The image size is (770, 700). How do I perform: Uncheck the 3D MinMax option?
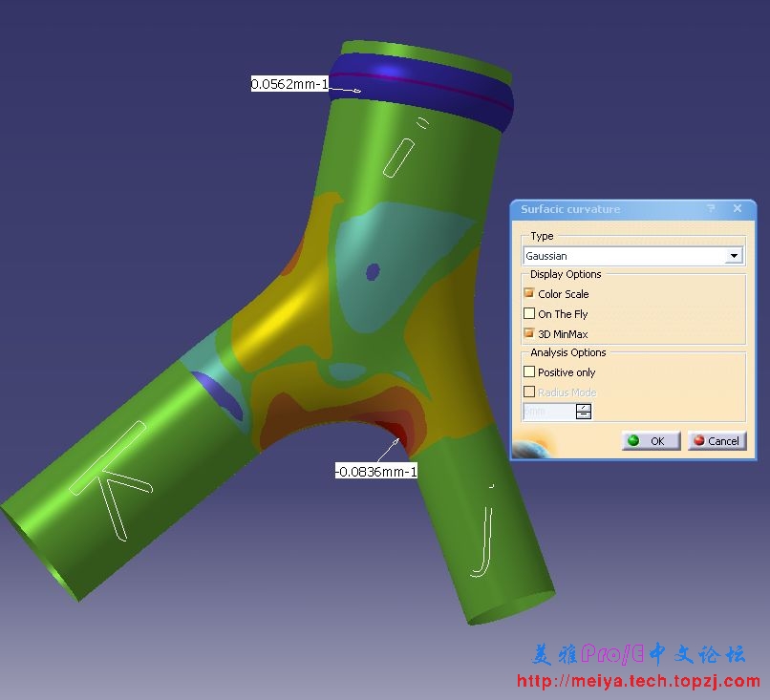point(529,334)
